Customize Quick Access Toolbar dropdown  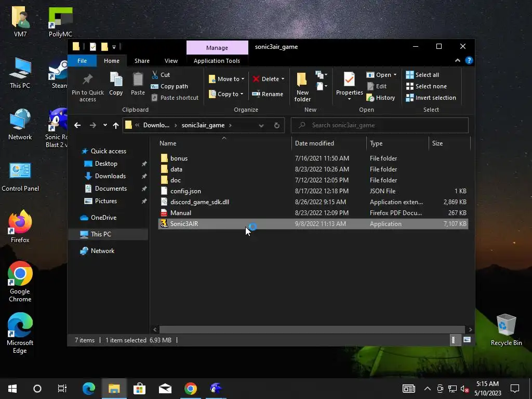click(114, 47)
